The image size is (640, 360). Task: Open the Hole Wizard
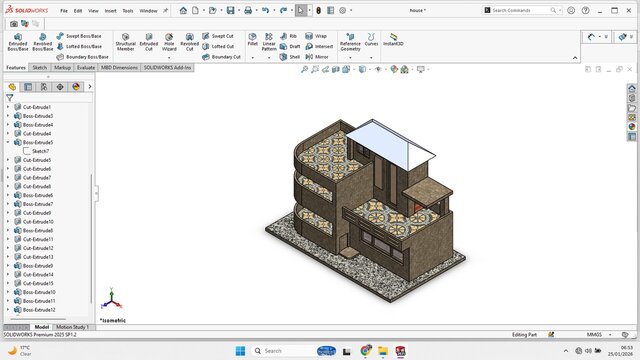tap(169, 42)
